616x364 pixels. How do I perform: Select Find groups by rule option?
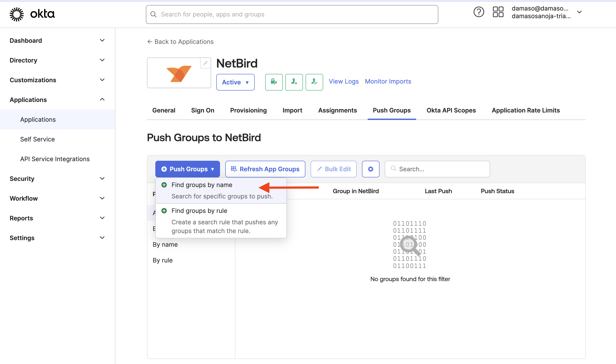click(x=199, y=211)
